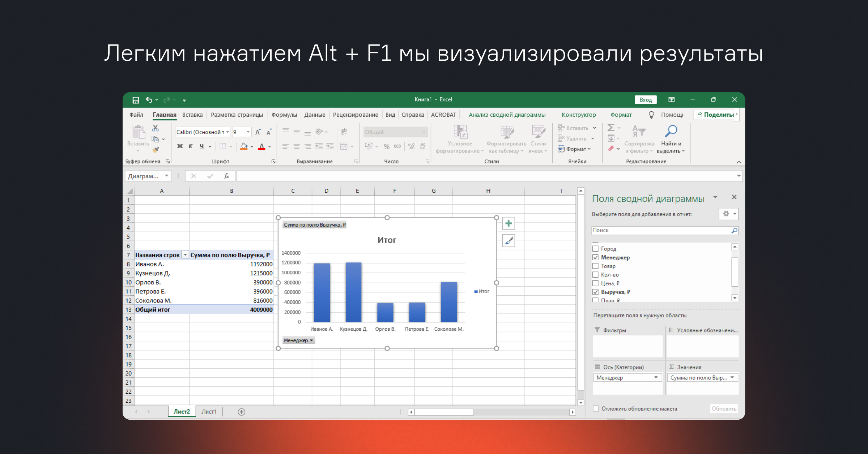This screenshot has width=868, height=454.
Task: Click the Chart Styles brush icon
Action: tap(509, 241)
